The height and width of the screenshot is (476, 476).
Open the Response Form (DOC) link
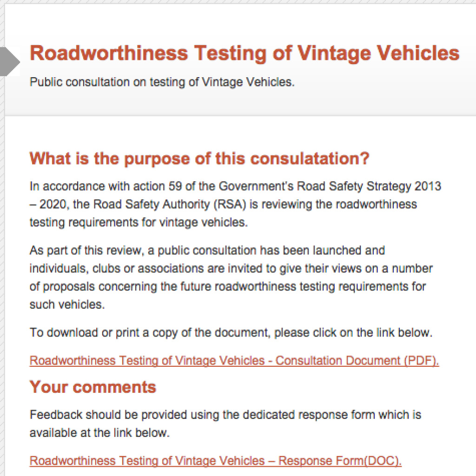pos(215,461)
